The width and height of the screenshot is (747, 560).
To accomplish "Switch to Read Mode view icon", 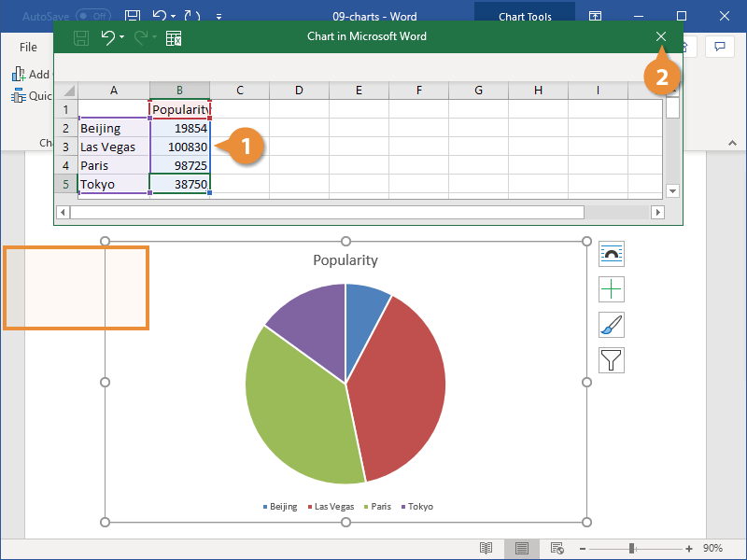I will pos(486,549).
